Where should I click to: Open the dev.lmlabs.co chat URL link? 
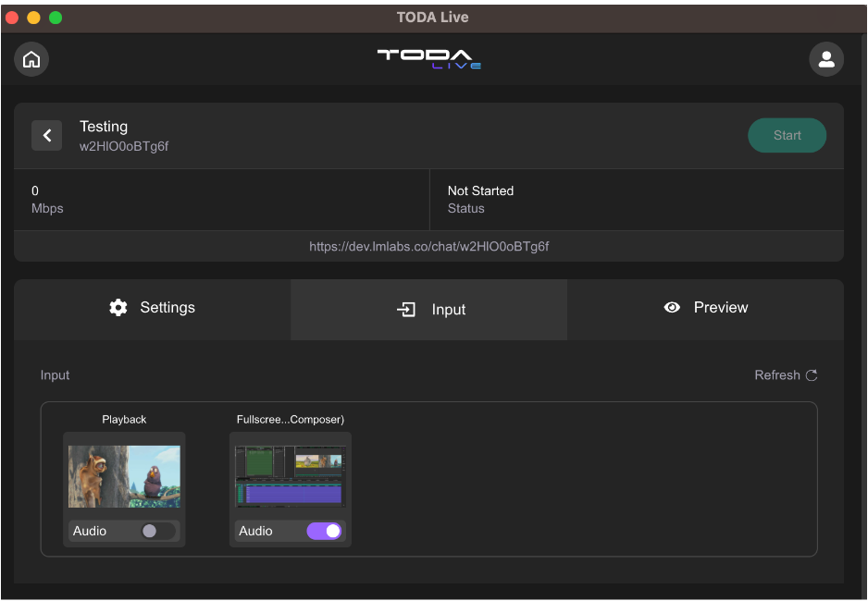point(429,247)
